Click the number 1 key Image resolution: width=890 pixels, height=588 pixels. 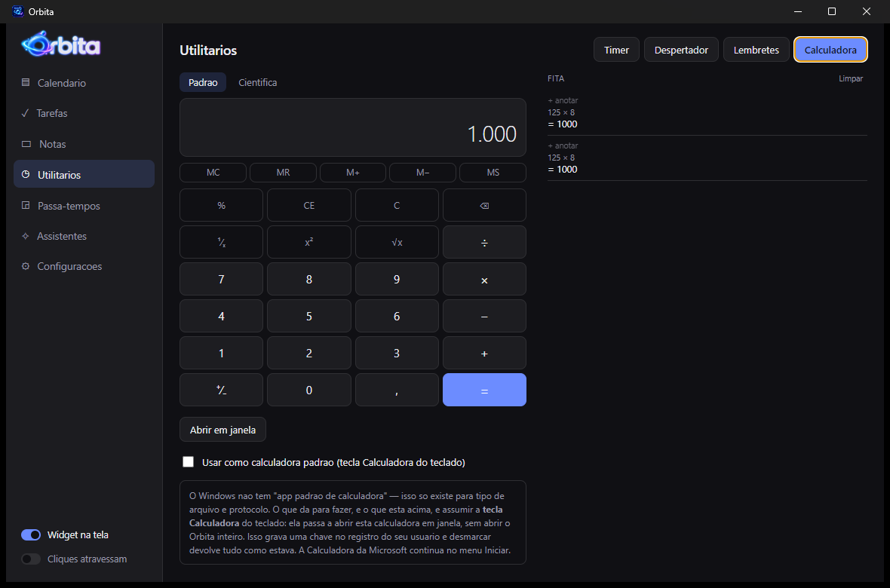click(221, 353)
